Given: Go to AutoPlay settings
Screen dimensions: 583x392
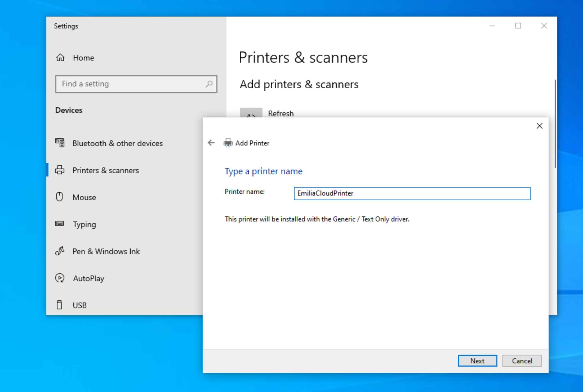Looking at the screenshot, I should point(88,278).
